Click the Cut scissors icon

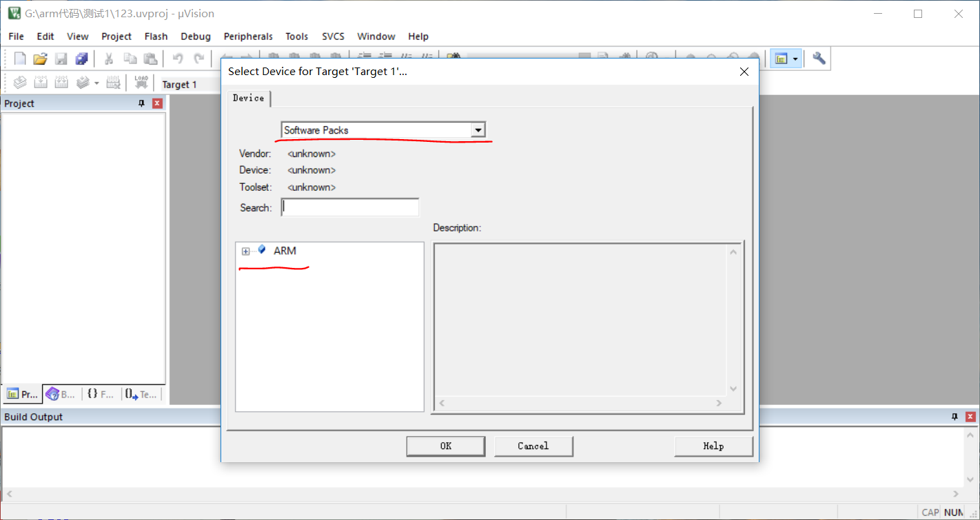(108, 59)
